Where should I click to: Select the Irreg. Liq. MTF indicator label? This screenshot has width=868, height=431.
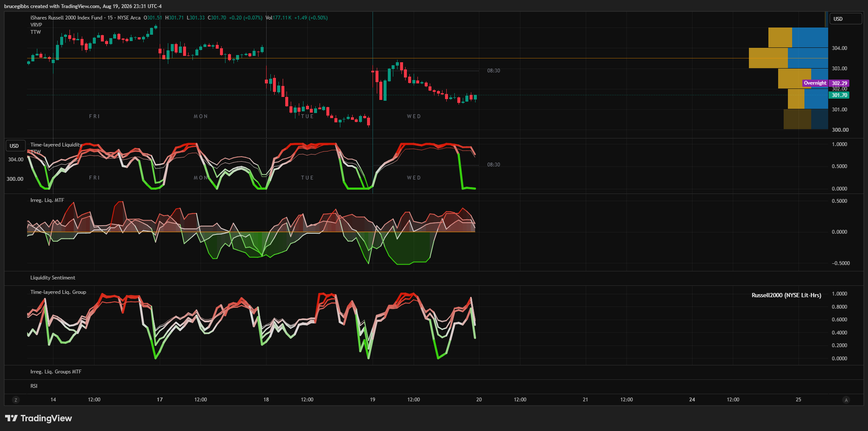point(47,200)
